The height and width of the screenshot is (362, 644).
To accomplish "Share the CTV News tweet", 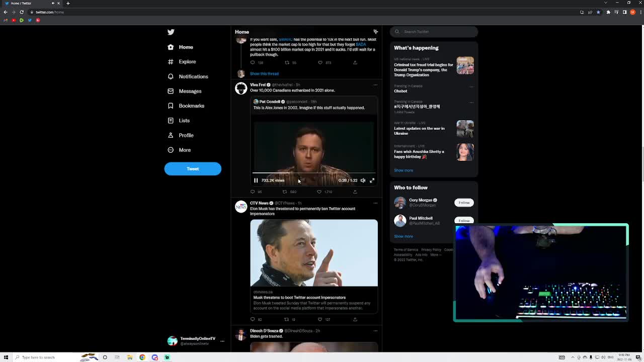I will (355, 319).
